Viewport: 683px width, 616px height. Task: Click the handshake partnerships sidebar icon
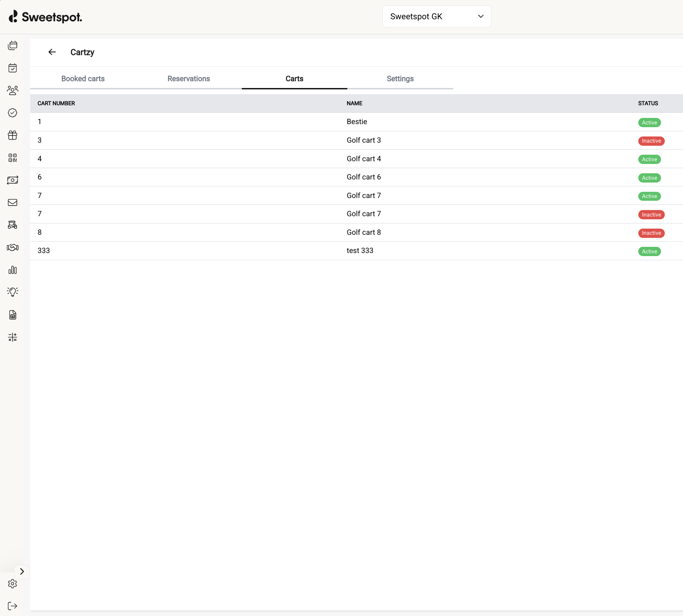pyautogui.click(x=12, y=247)
